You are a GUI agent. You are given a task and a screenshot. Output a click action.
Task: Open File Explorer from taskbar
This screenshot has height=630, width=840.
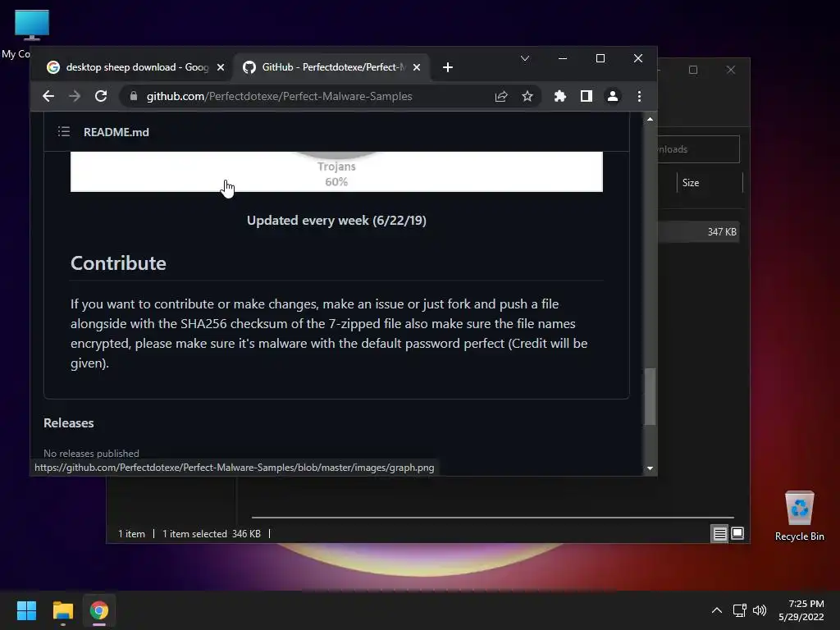pos(62,610)
